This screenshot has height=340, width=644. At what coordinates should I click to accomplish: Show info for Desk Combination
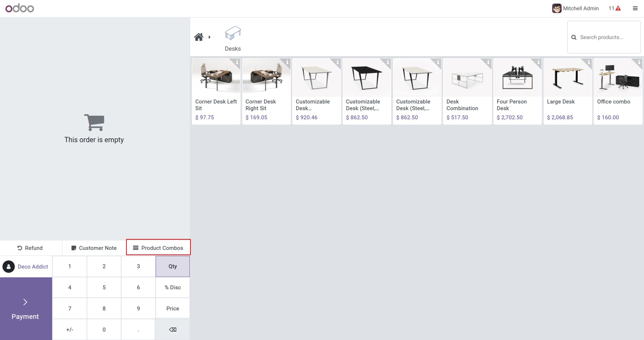(488, 62)
